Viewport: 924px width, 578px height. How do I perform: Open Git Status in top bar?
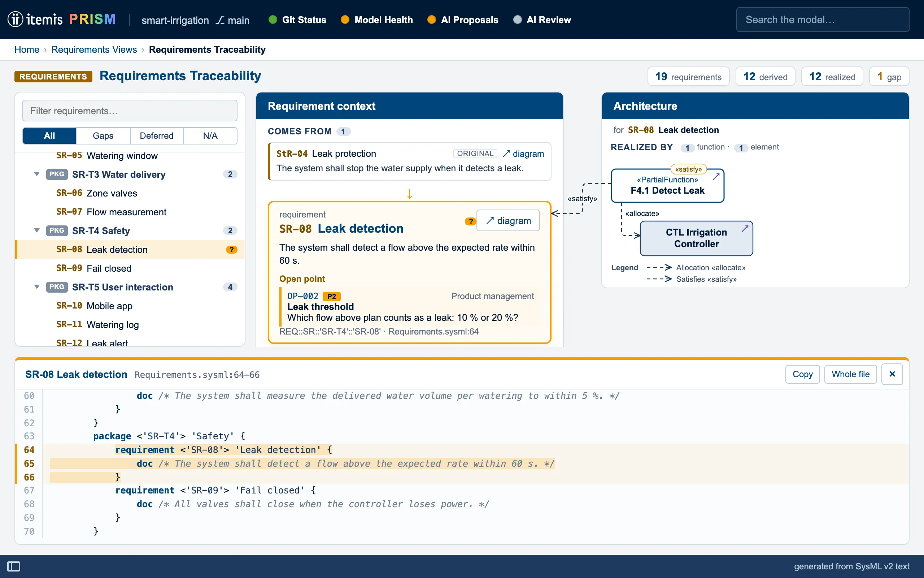pyautogui.click(x=297, y=20)
